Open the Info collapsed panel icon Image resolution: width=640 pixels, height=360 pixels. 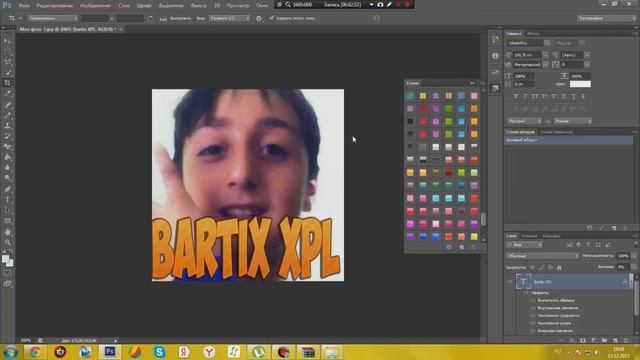click(495, 56)
